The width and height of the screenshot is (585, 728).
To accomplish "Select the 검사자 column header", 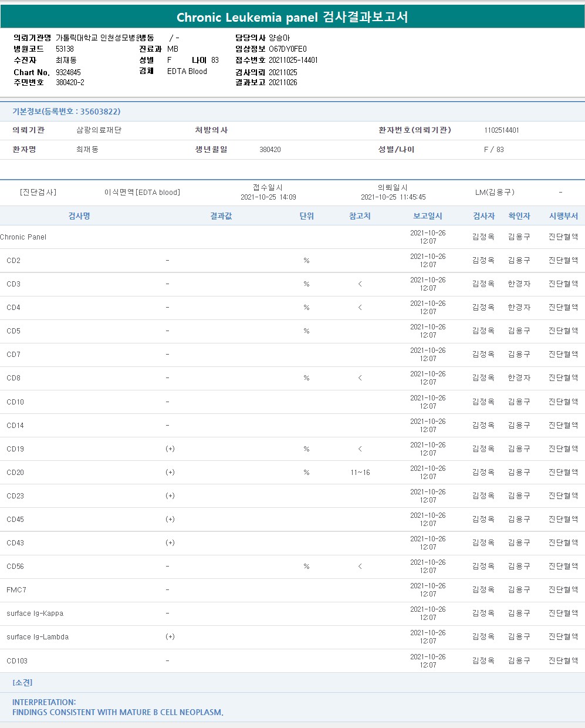I will (483, 216).
